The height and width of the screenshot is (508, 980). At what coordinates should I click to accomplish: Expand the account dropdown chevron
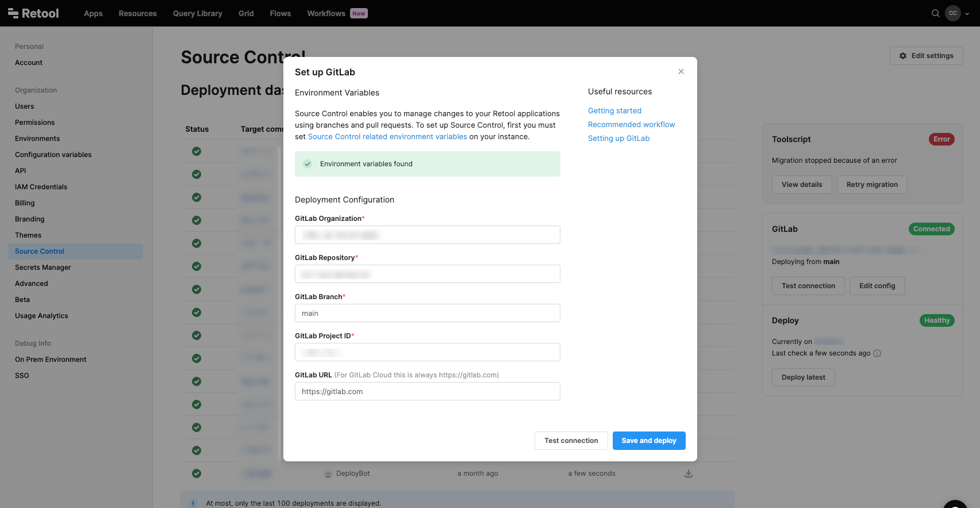click(967, 14)
